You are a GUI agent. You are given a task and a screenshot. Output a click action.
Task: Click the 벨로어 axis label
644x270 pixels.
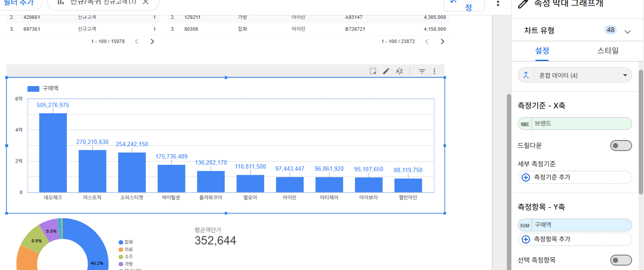click(250, 198)
